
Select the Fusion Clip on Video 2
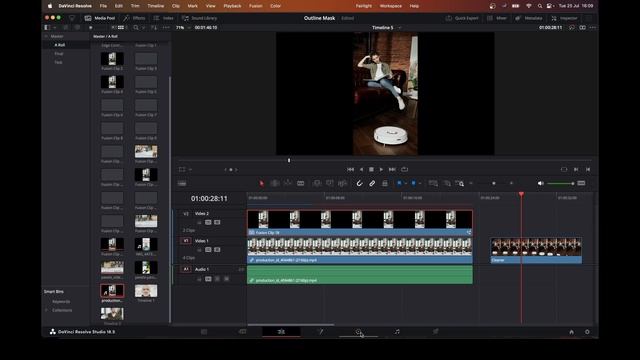point(360,223)
